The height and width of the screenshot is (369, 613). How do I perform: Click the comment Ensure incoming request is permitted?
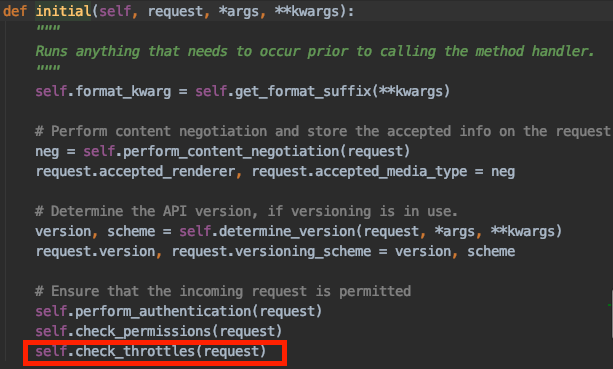[223, 291]
